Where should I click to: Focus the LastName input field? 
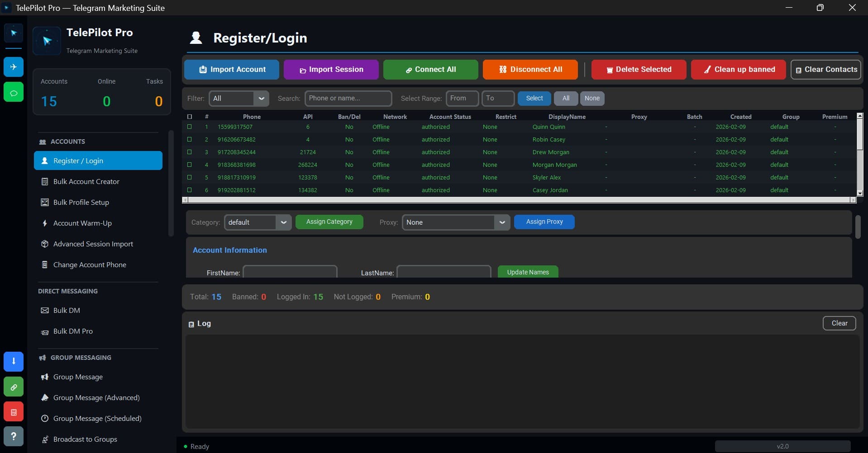444,272
